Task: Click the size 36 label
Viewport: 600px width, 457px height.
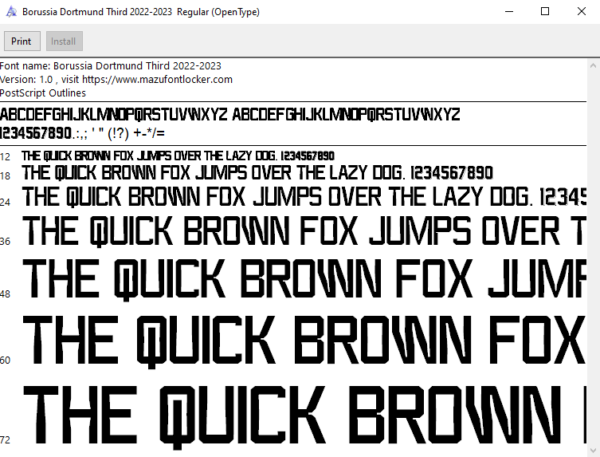Action: pos(5,241)
